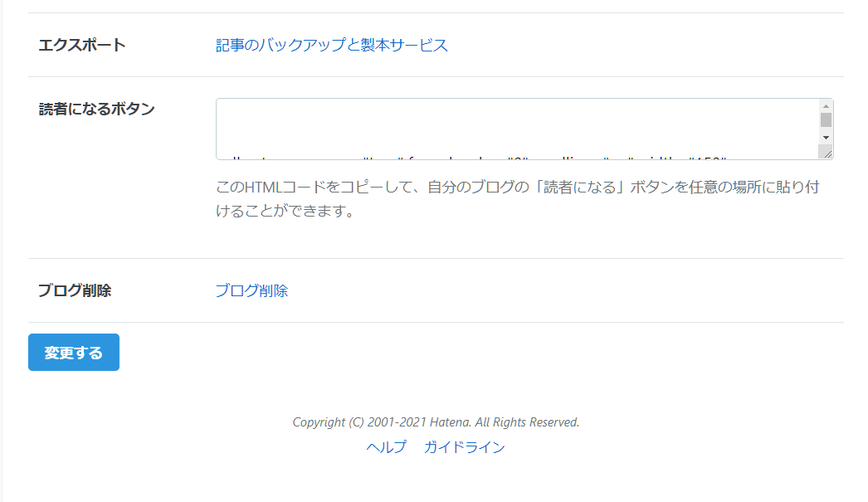Open 記事のバックアップと製本サービス link
The image size is (868, 502).
[332, 45]
